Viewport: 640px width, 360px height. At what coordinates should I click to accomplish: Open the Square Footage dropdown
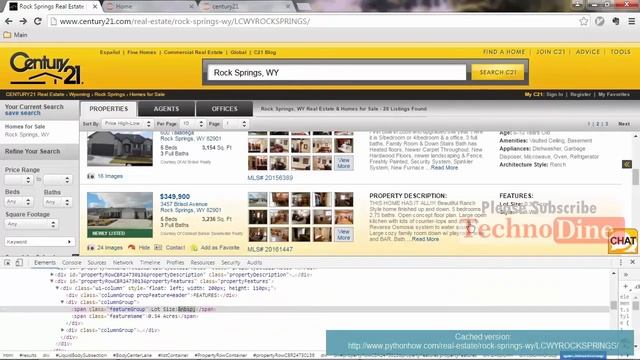31,224
